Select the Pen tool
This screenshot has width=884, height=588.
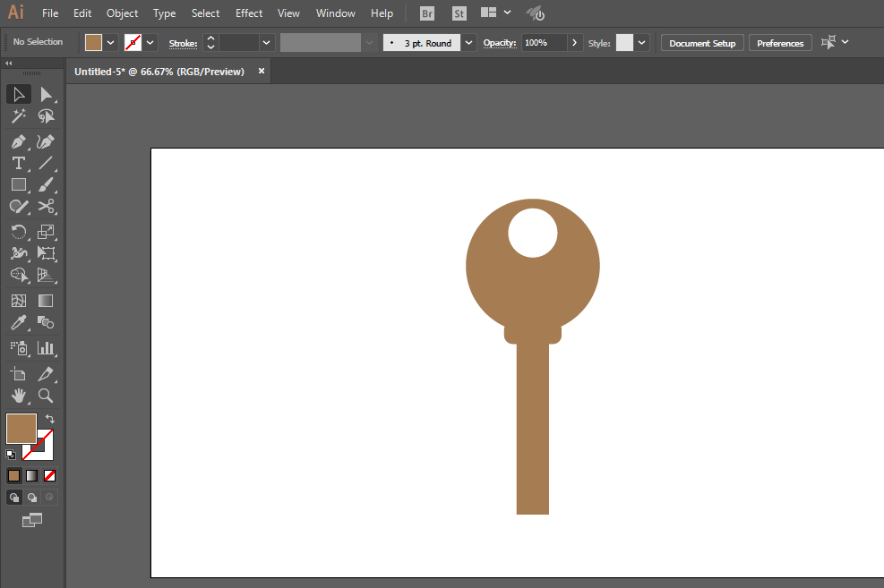point(18,142)
